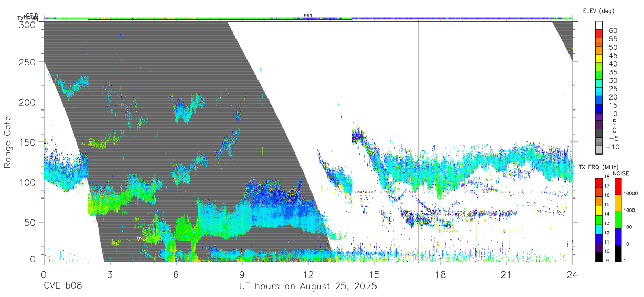Click the 24 hour tick on UT axis
Image resolution: width=644 pixels, height=297 pixels.
(572, 274)
